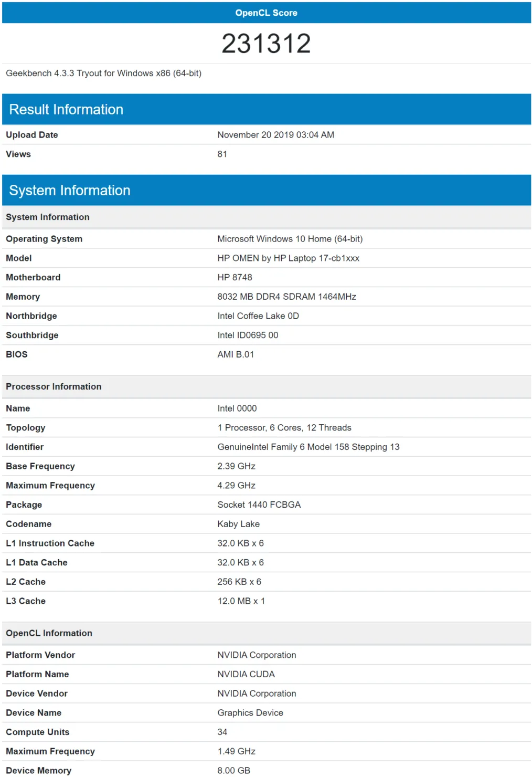Click the Processor Information subheader
This screenshot has height=777, width=532.
click(x=54, y=386)
